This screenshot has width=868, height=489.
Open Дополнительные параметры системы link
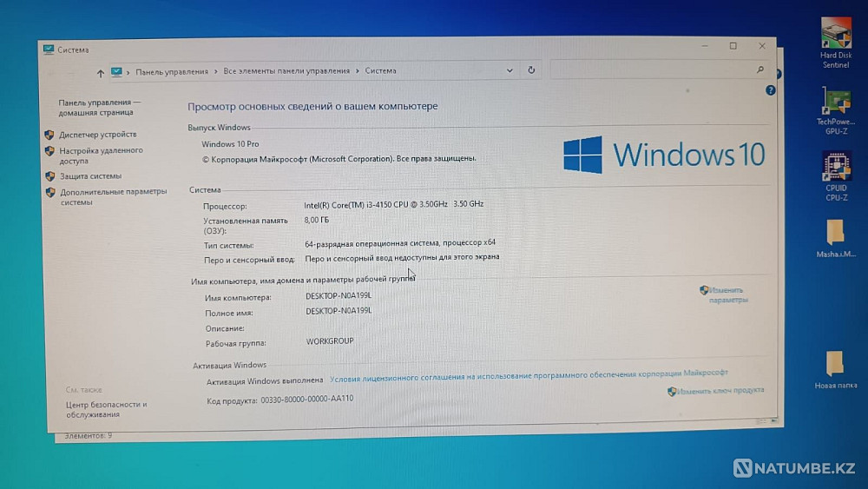pos(113,196)
